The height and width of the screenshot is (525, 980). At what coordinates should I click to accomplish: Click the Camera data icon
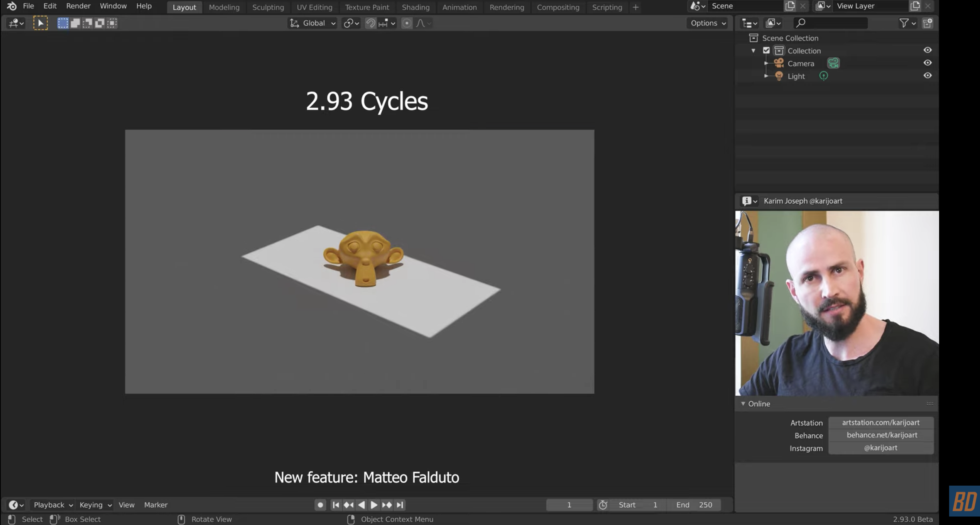[833, 63]
